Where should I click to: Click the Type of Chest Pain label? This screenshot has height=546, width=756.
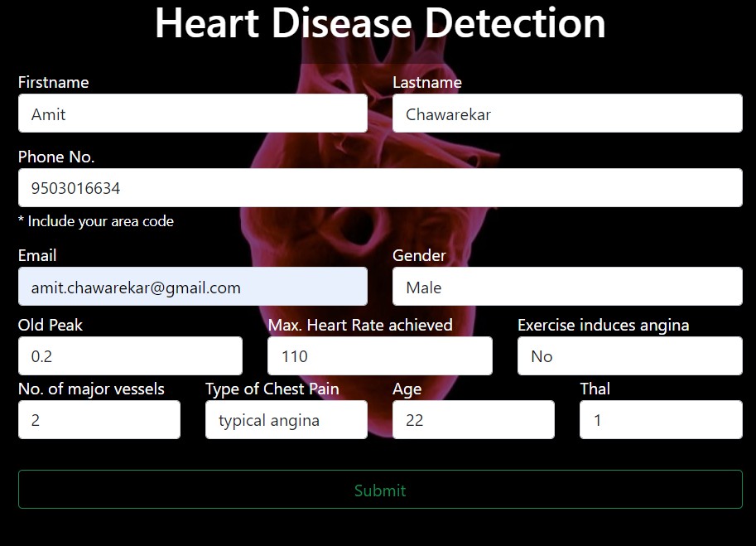point(272,389)
